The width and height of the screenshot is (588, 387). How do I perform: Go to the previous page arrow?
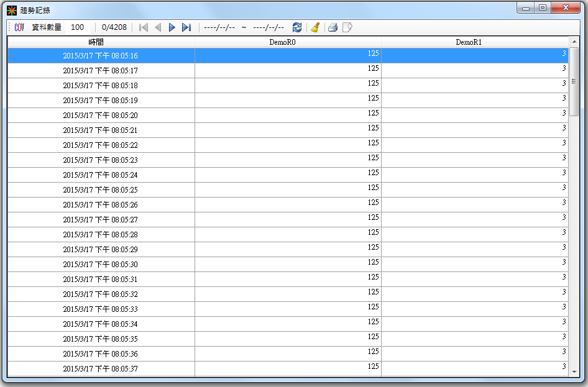pos(158,27)
